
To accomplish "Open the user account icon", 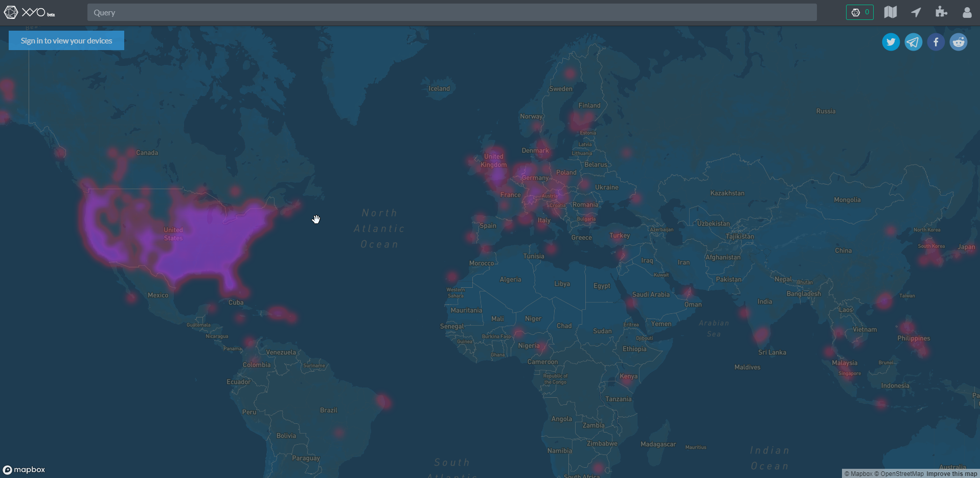I will click(x=967, y=12).
